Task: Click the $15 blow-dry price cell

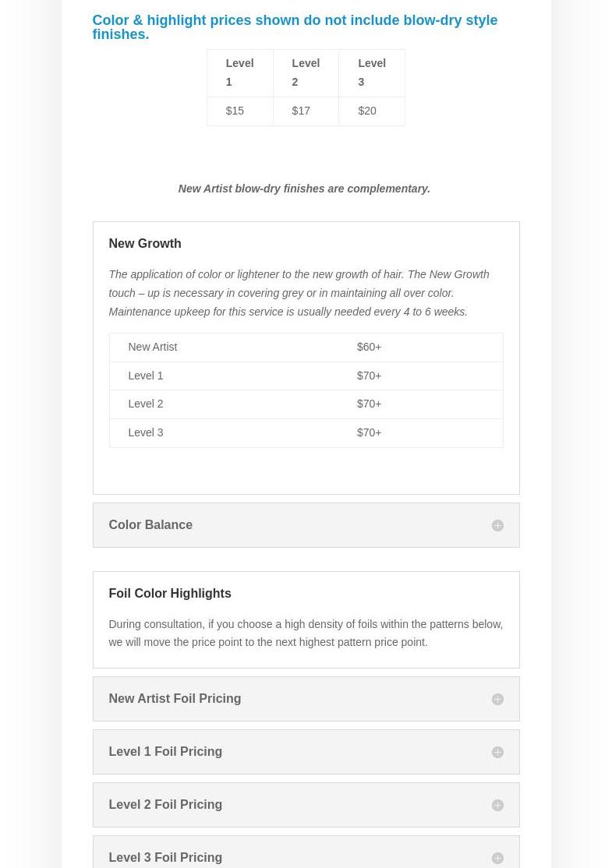Action: point(235,111)
